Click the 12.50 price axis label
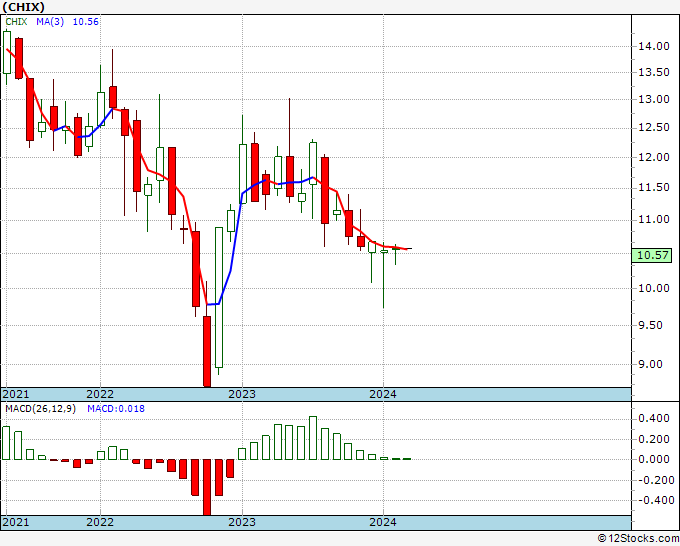The image size is (680, 546). (x=654, y=128)
